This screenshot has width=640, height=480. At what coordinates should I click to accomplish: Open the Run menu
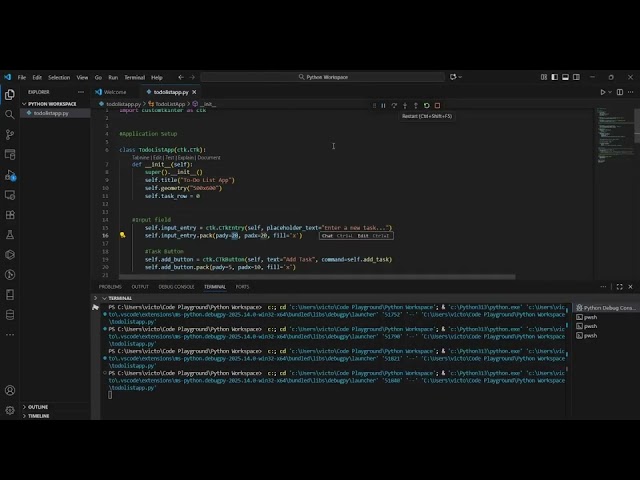(x=113, y=77)
